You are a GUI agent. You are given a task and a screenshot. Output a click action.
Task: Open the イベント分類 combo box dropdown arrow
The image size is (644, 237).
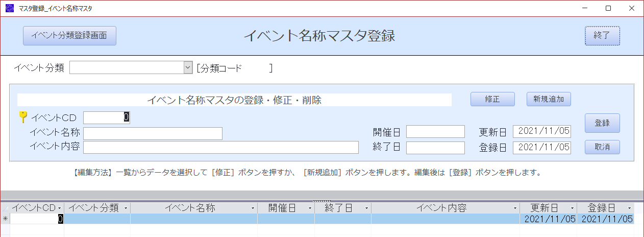pos(187,68)
